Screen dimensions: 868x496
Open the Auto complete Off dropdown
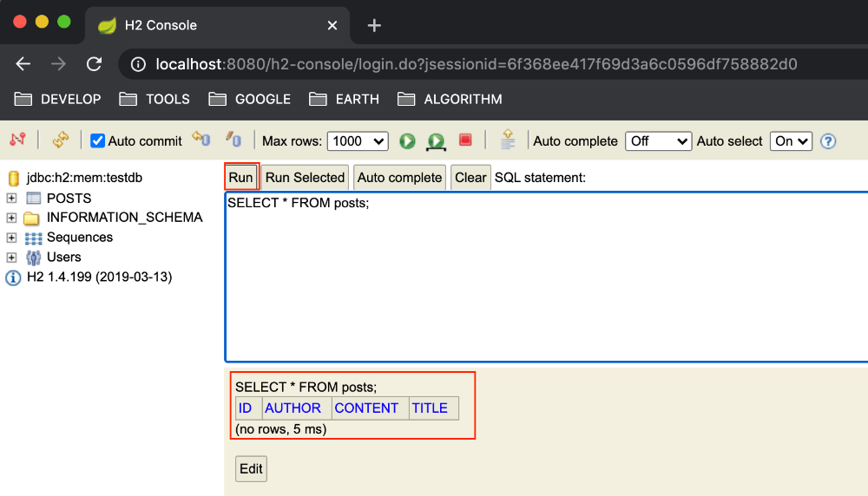658,141
